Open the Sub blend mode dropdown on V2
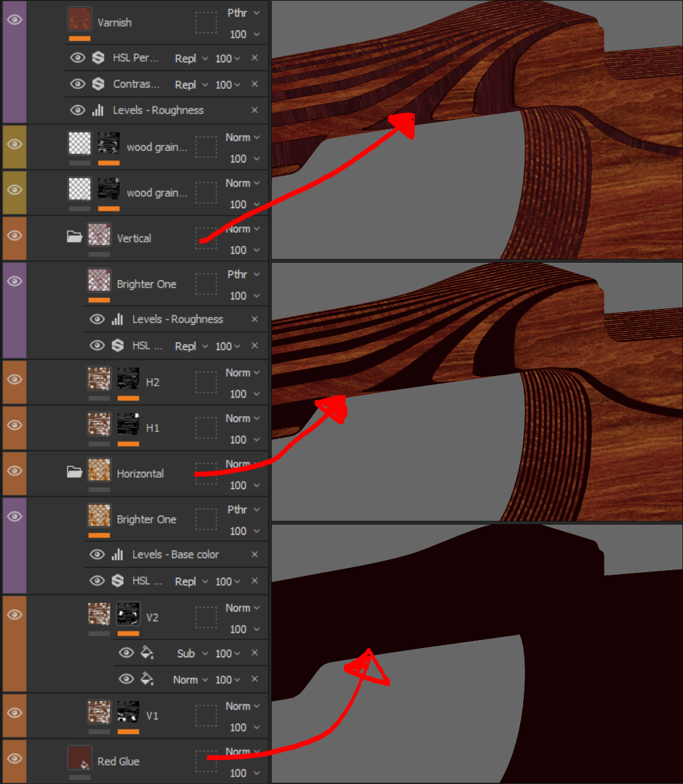The image size is (683, 784). click(x=192, y=653)
